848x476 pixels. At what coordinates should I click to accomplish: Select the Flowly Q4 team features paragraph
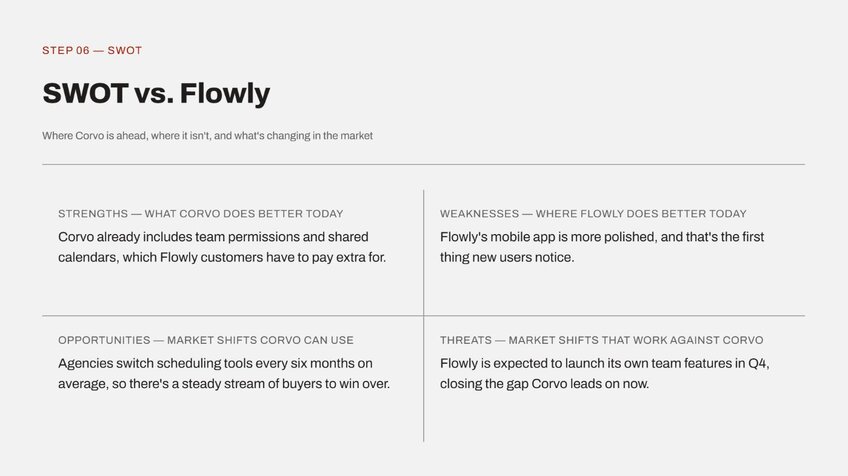pos(605,374)
